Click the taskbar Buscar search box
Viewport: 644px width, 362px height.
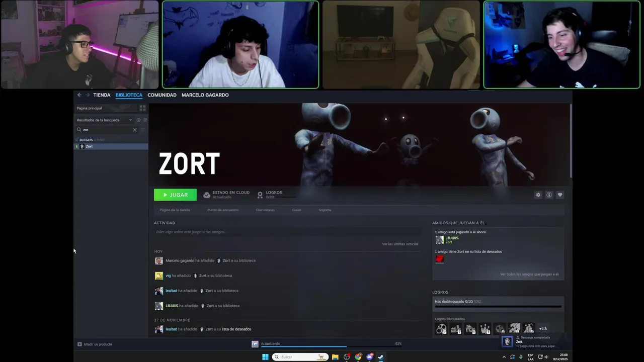click(300, 357)
